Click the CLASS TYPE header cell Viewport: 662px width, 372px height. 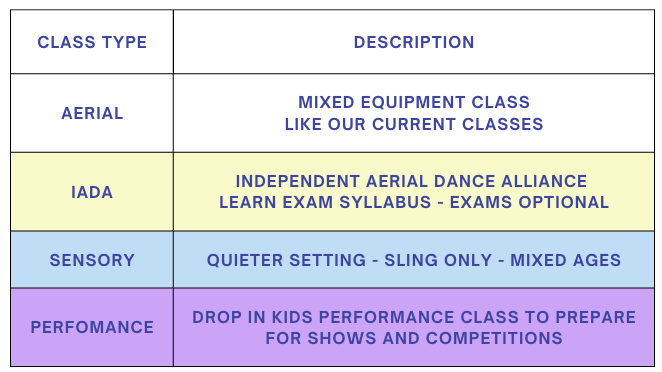pyautogui.click(x=92, y=42)
